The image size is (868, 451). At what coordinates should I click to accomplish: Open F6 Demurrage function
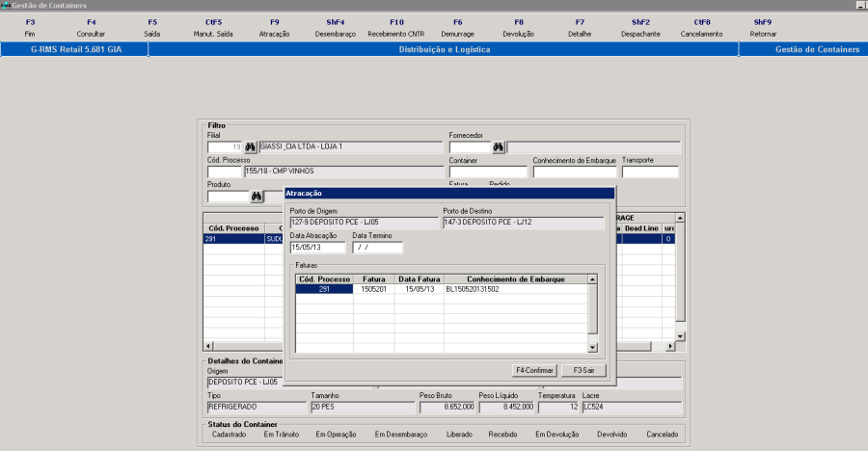tap(458, 28)
